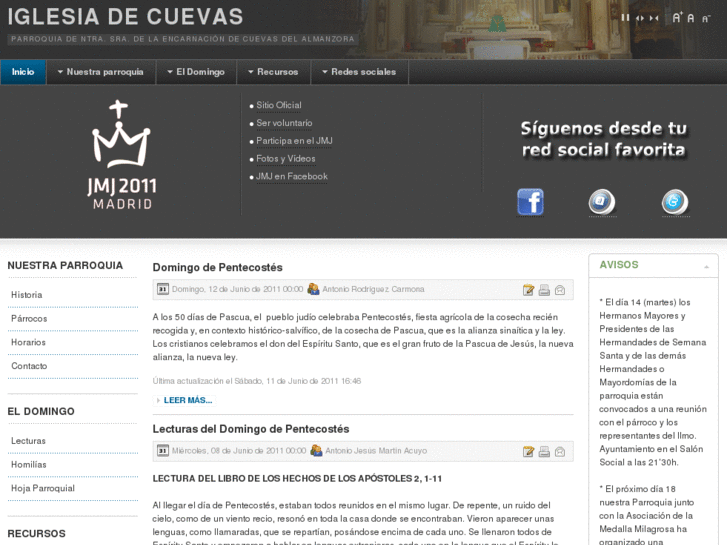Open the Participa en el JMJ link
Screen dimensions: 727x545
[x=294, y=141]
